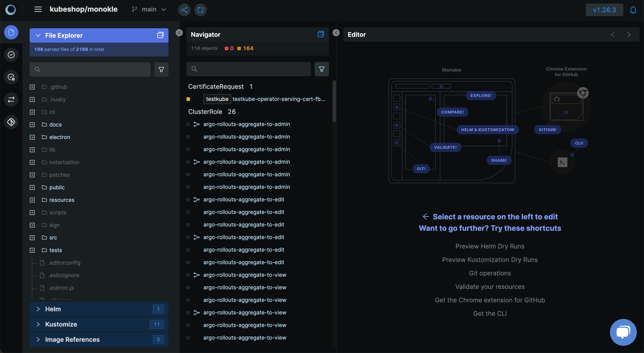Collapse the File Explorer section
The height and width of the screenshot is (353, 644).
(38, 35)
